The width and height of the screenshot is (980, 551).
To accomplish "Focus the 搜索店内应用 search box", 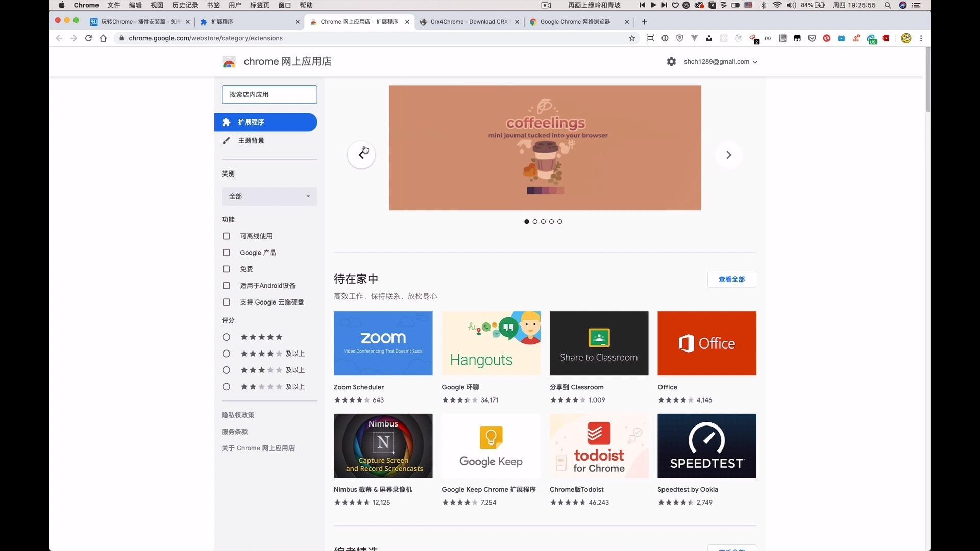I will pyautogui.click(x=269, y=94).
